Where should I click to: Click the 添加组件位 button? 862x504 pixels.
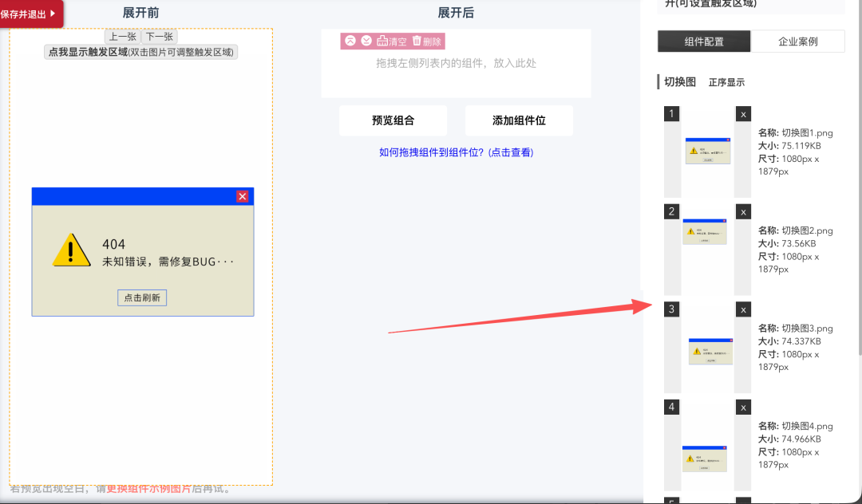click(x=519, y=120)
